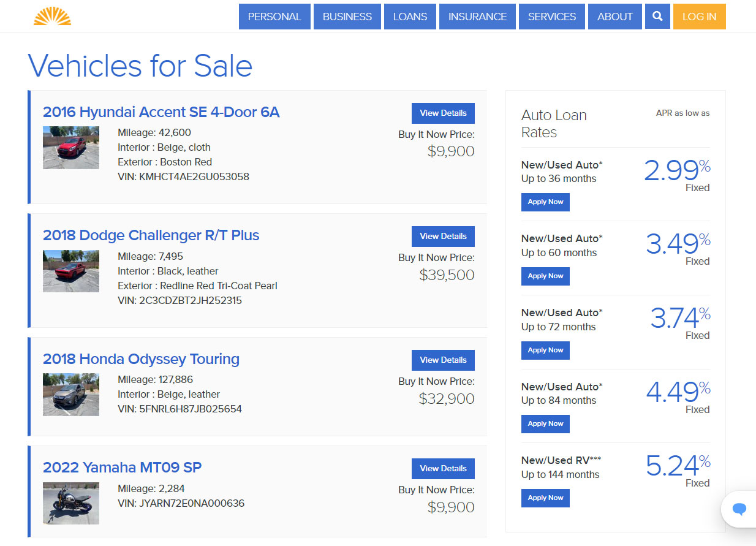756x546 pixels.
Task: Click the sunburst logo in header
Action: [x=52, y=17]
